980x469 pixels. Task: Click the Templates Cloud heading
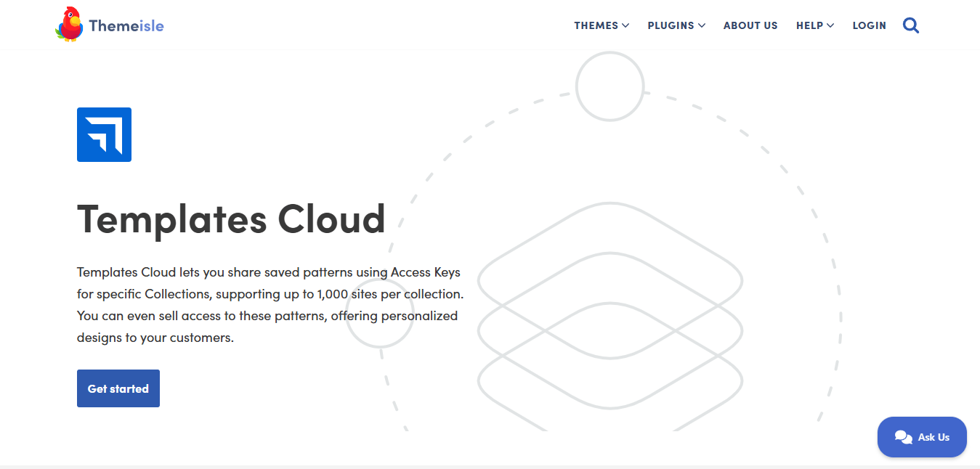pos(231,218)
